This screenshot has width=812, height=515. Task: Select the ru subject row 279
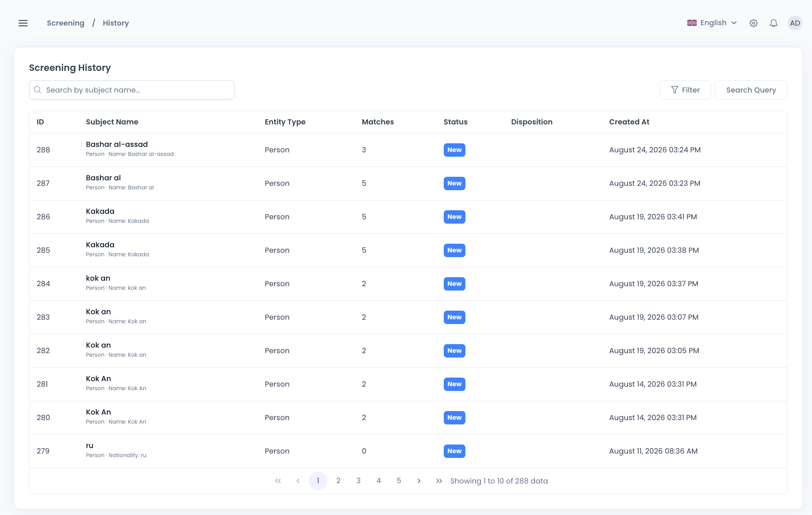point(408,451)
